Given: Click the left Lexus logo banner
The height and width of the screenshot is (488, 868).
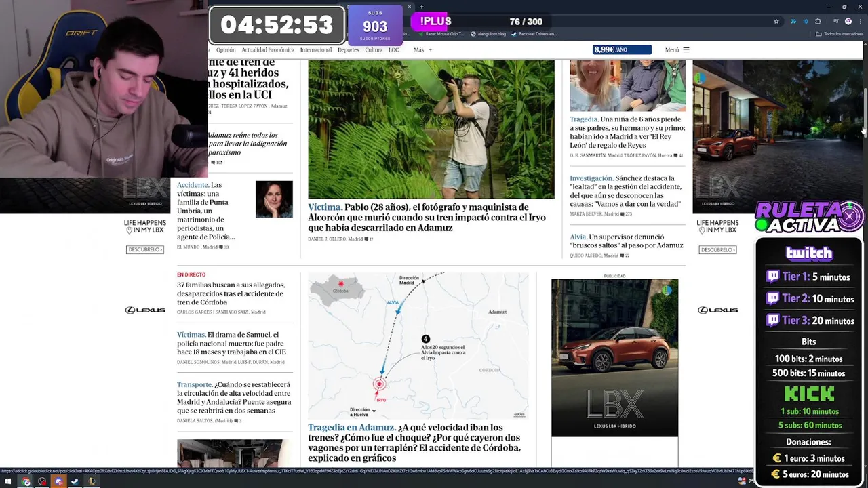Looking at the screenshot, I should (145, 310).
